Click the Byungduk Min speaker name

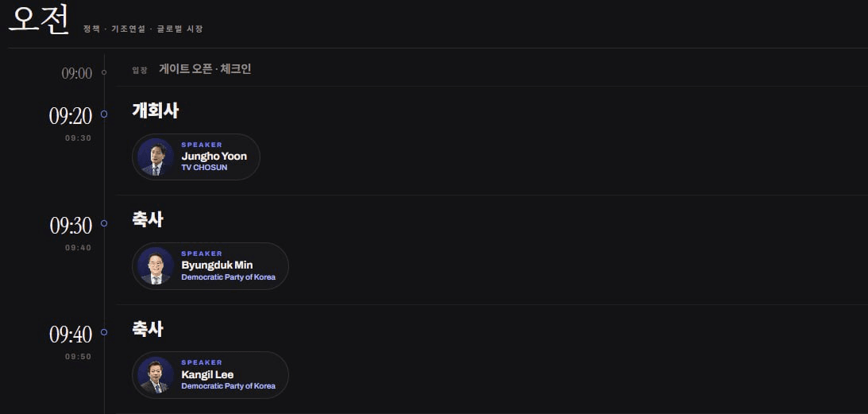217,265
